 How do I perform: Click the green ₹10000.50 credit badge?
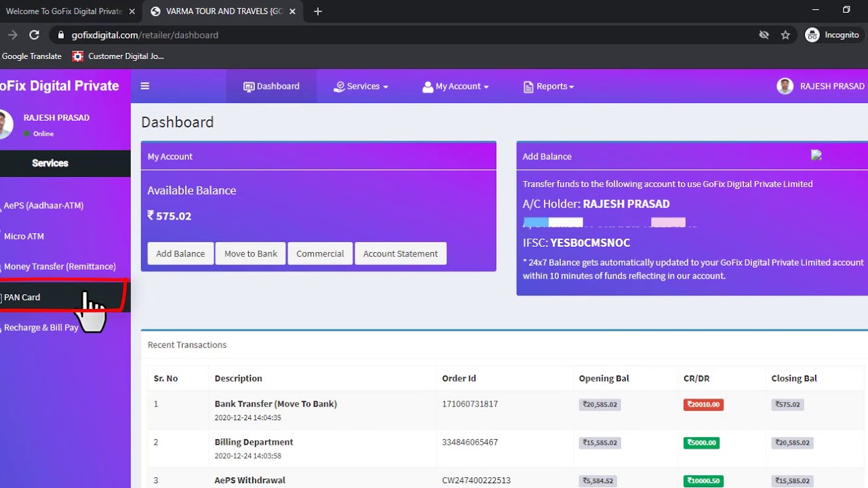tap(703, 481)
